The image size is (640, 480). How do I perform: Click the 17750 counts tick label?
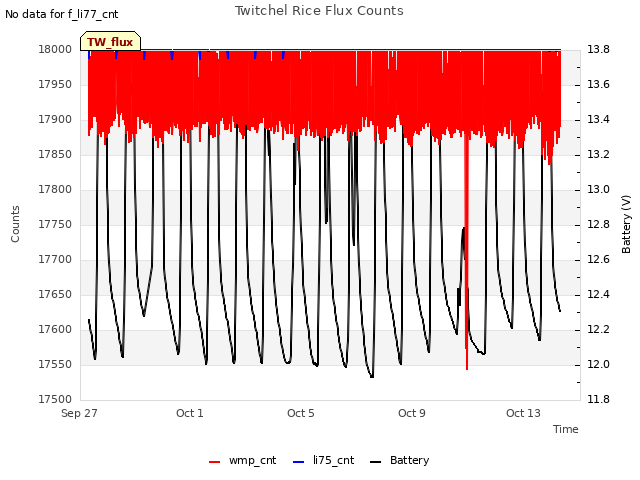[55, 224]
